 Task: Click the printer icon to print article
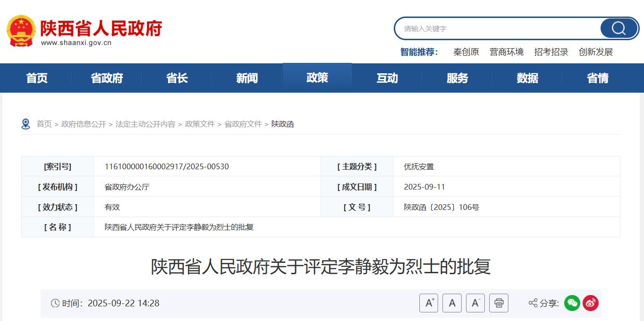point(499,303)
